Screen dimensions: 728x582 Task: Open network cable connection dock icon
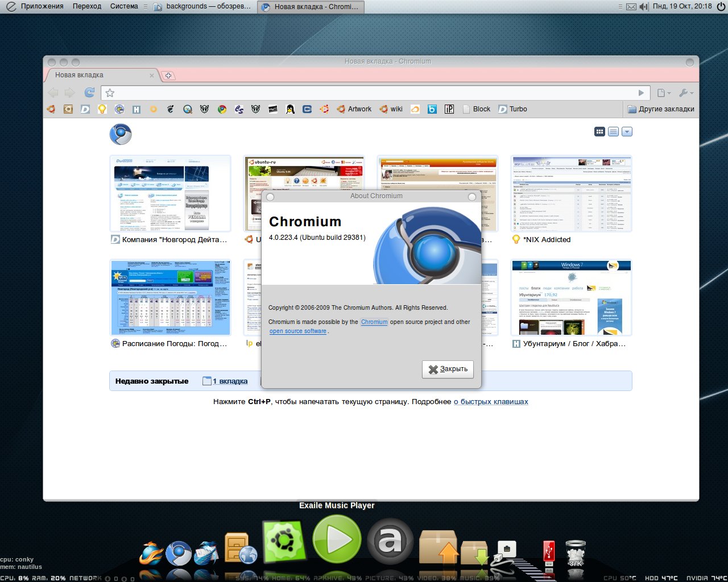pyautogui.click(x=503, y=554)
